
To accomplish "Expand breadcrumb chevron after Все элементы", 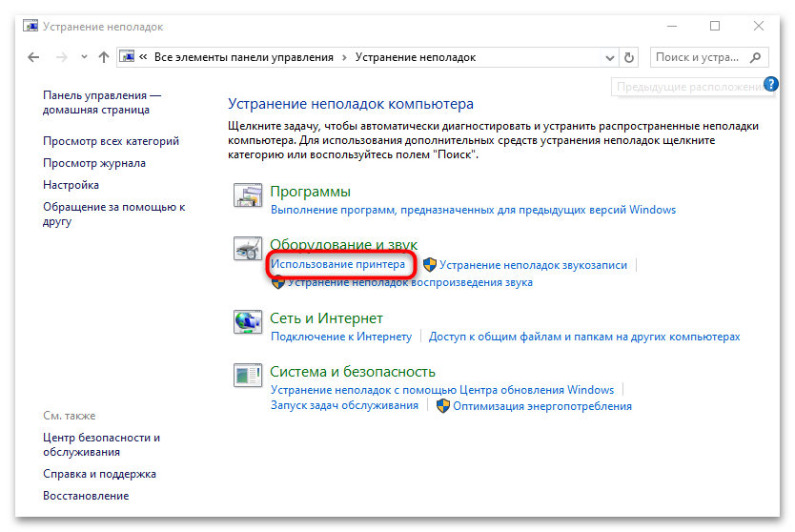I will [344, 58].
